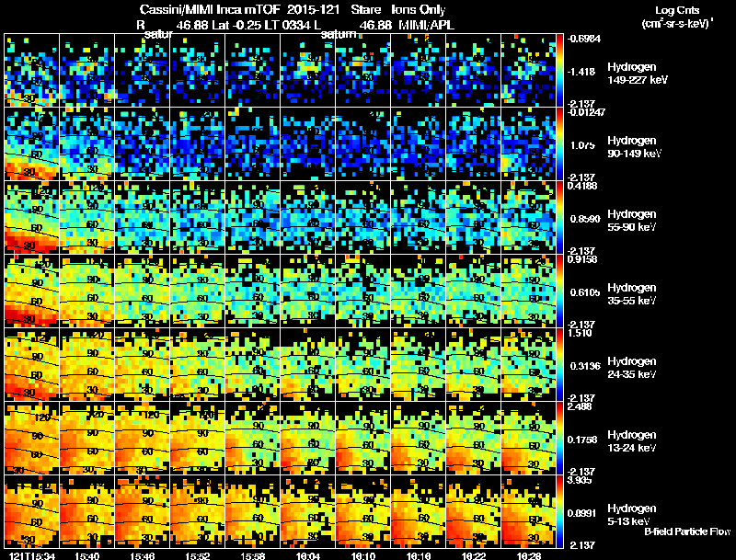Click the 'MIMI/APL' label in the header

click(427, 25)
